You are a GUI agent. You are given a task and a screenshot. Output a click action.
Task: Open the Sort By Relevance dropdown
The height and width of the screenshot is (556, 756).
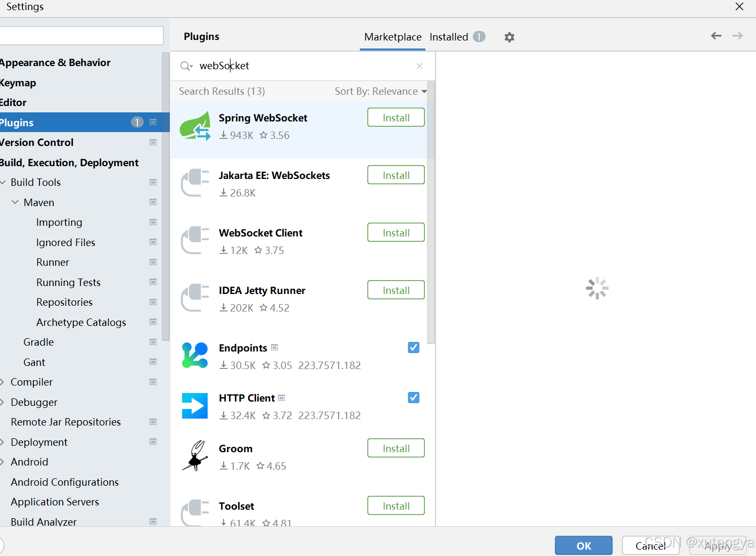pyautogui.click(x=380, y=91)
